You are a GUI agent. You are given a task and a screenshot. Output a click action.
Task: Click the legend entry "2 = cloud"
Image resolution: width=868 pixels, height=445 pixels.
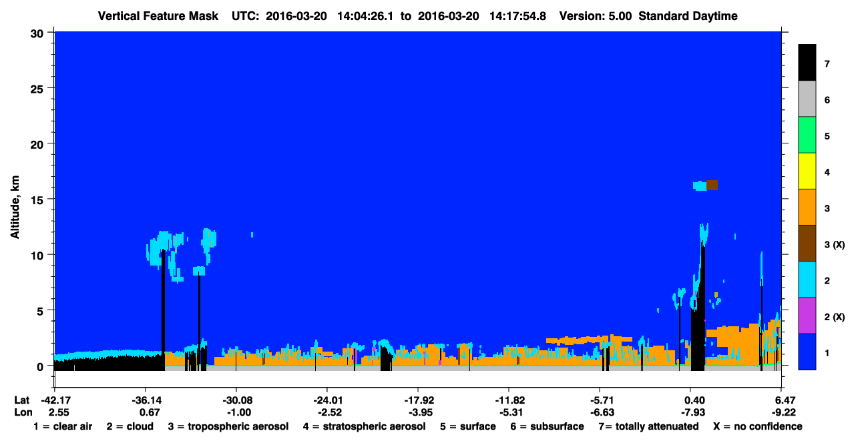click(130, 426)
